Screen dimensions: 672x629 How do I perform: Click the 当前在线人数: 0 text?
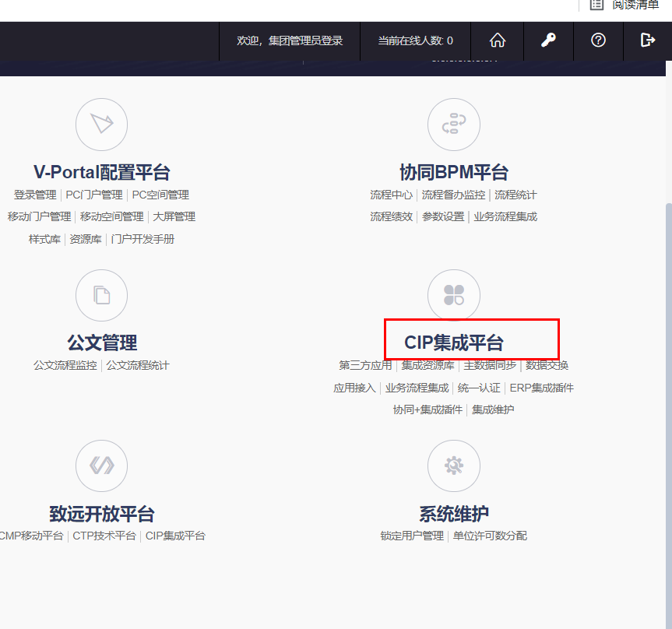click(415, 40)
